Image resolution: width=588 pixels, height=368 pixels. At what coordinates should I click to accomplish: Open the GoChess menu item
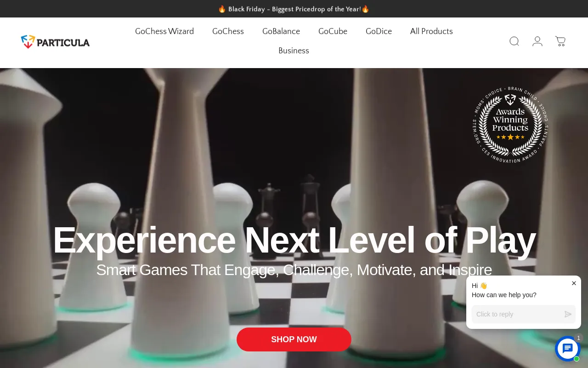click(x=228, y=31)
